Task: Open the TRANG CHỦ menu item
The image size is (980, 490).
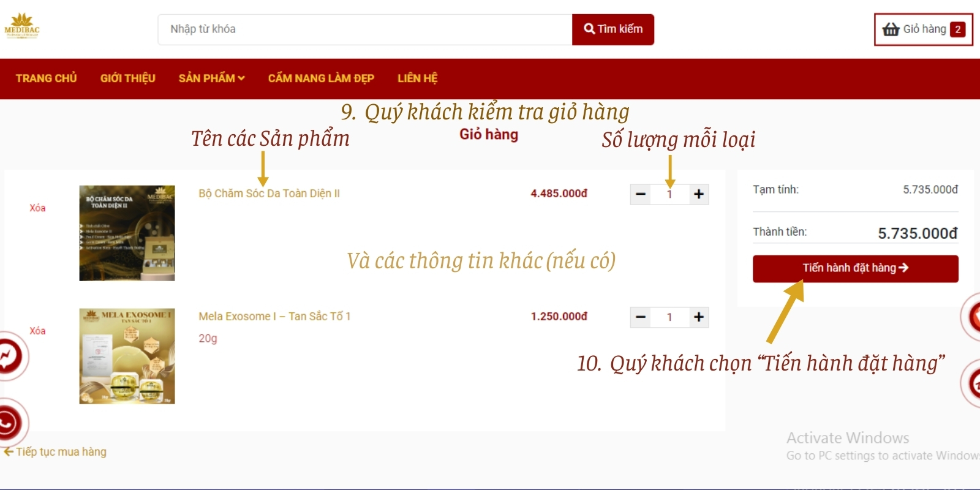Action: [46, 78]
